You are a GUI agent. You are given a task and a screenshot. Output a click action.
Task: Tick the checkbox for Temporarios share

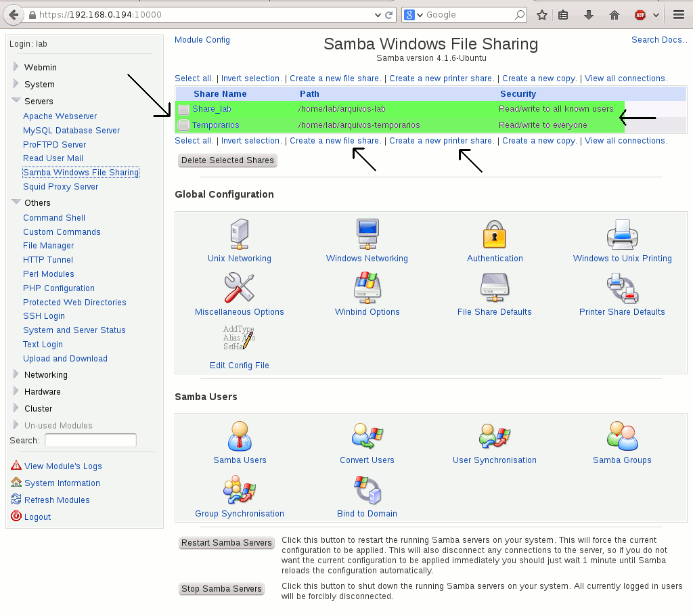pos(183,125)
